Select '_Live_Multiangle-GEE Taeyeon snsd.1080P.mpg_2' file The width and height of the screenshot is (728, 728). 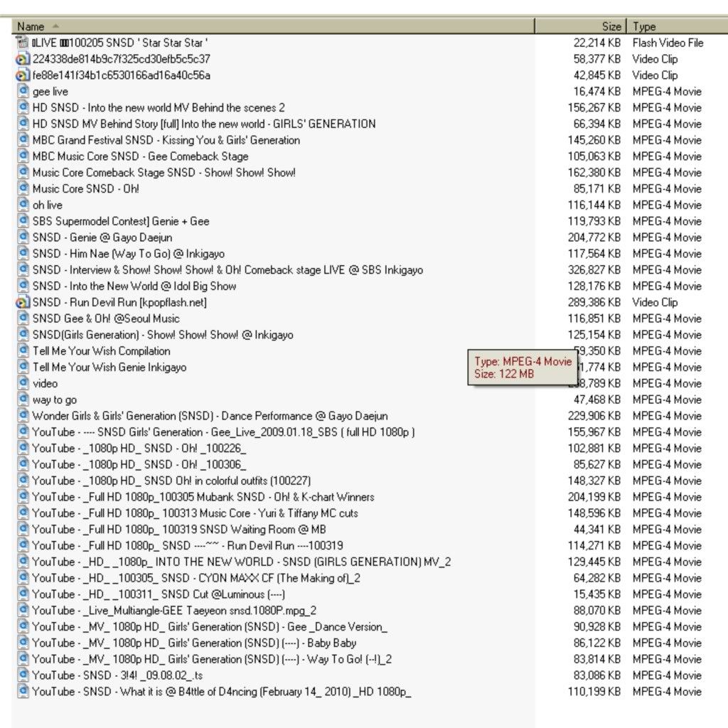[174, 611]
